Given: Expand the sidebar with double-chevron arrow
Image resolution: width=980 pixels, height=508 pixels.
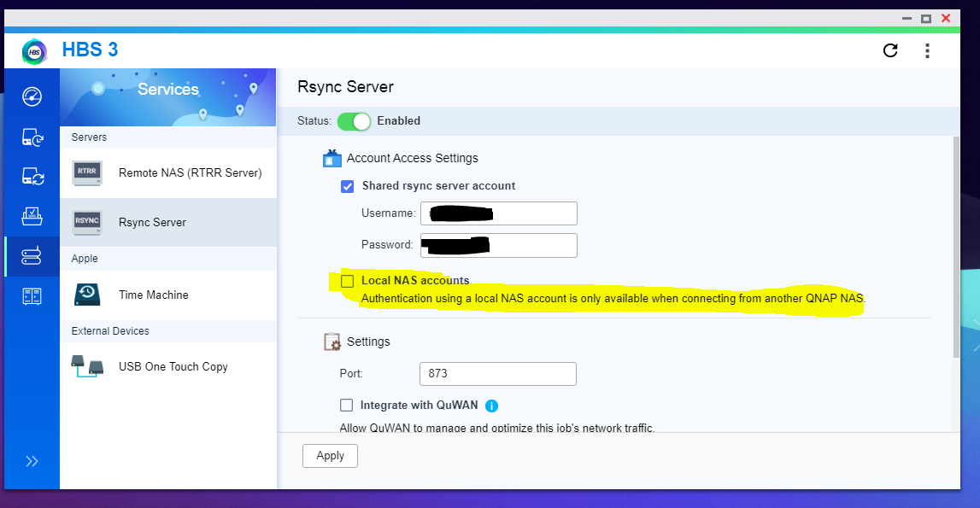Looking at the screenshot, I should click(x=32, y=462).
